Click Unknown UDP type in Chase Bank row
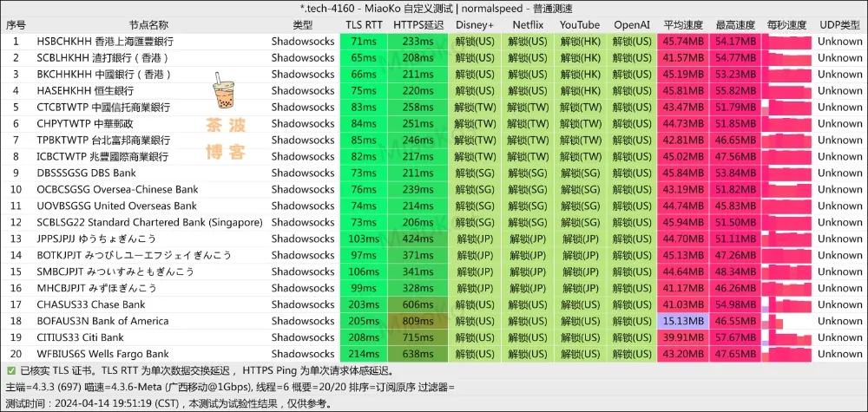868x412 pixels. [839, 304]
